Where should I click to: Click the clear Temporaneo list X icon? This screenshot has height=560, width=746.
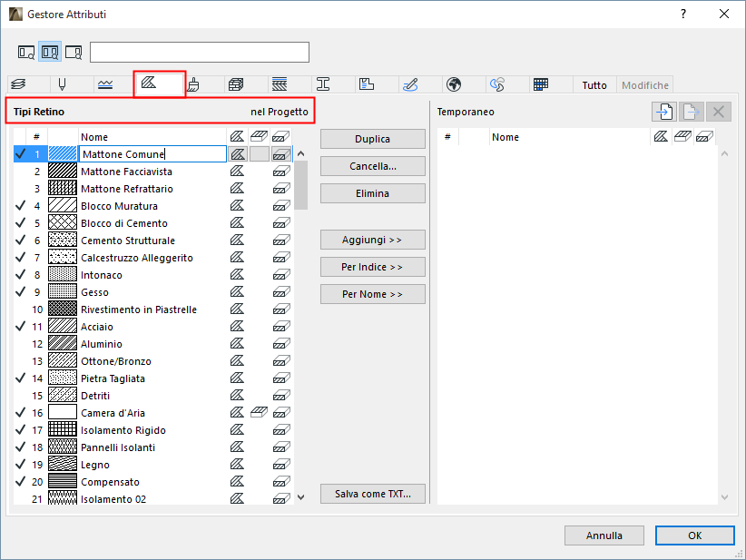pos(719,112)
